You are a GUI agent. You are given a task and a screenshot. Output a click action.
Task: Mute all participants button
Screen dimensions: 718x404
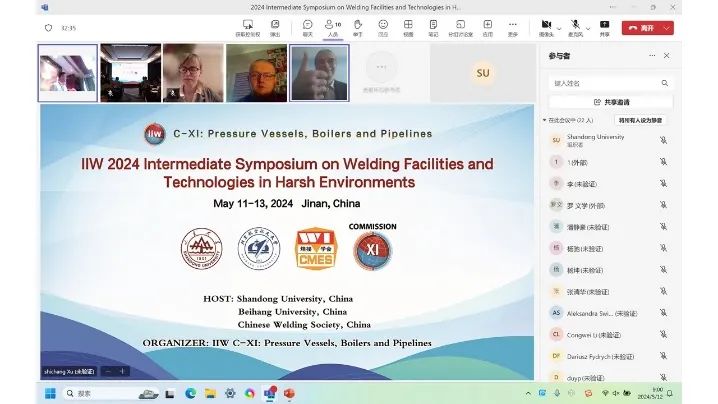tap(640, 120)
